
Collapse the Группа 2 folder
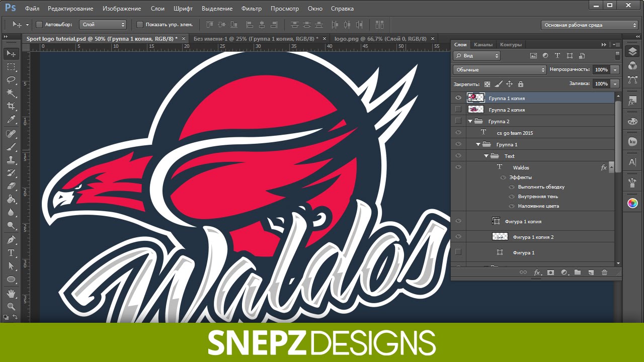(470, 121)
